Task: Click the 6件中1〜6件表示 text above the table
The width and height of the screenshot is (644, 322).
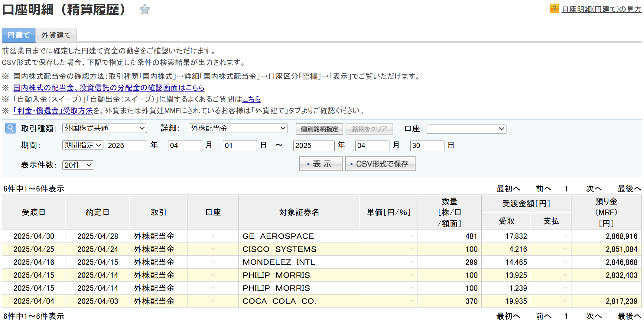Action: 34,189
